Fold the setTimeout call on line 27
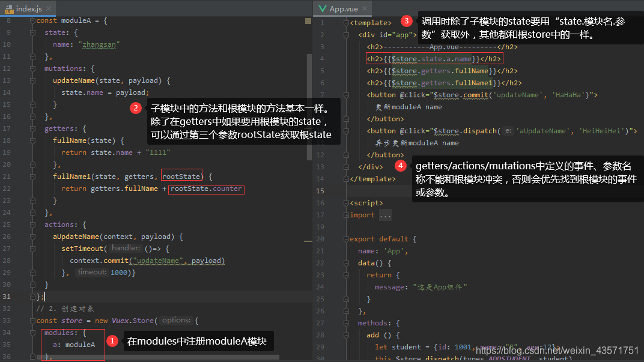The height and width of the screenshot is (362, 644). tap(32, 249)
